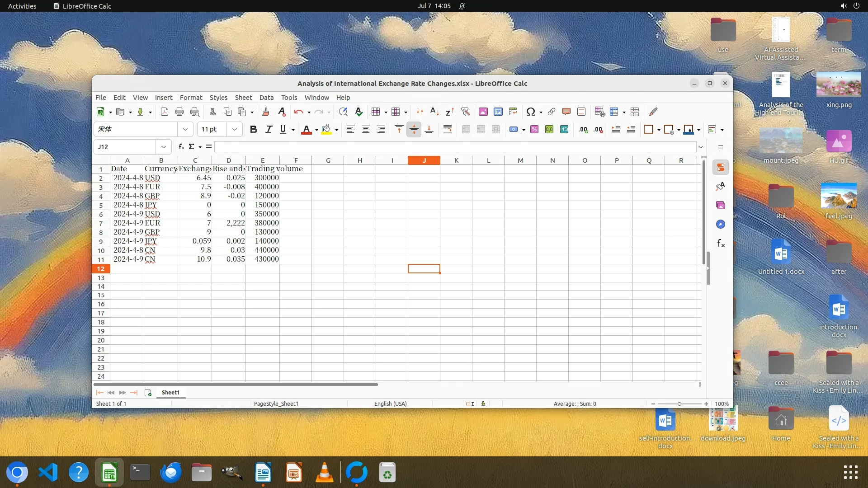This screenshot has width=868, height=488.
Task: Toggle Italic formatting
Action: click(x=269, y=130)
